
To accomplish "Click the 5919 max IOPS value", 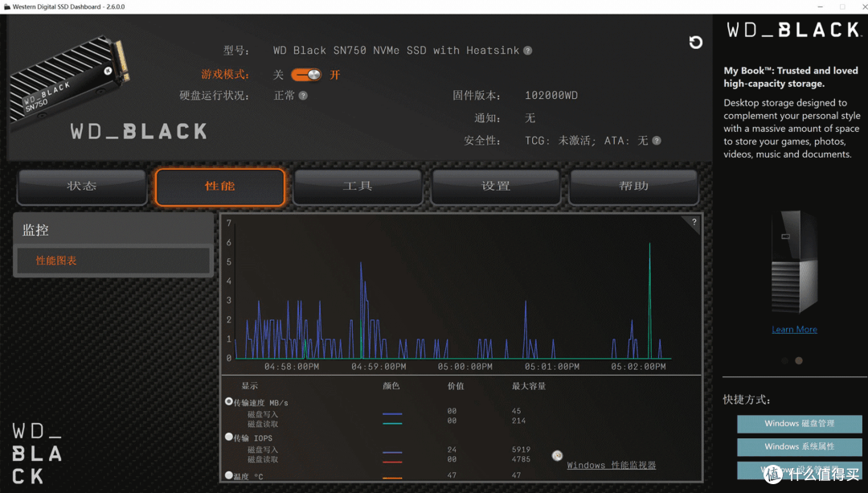I will pos(521,450).
